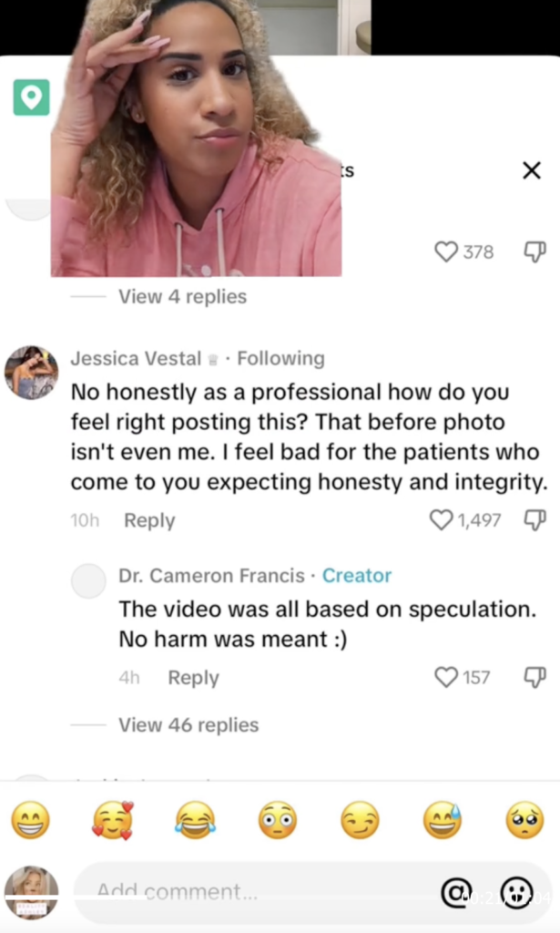Dislike the top comment with thumbs-down
This screenshot has width=560, height=933.
pos(535,252)
